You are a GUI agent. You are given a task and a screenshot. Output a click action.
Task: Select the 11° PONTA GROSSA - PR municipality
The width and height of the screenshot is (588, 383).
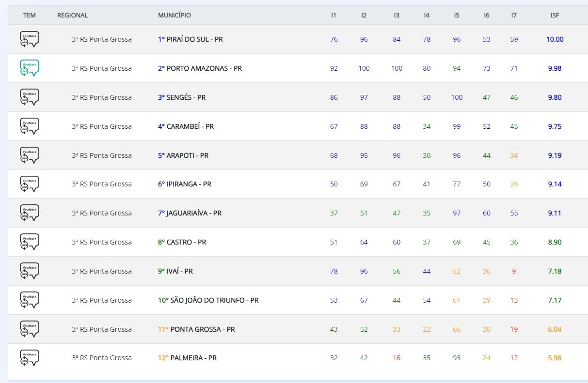[x=196, y=329]
